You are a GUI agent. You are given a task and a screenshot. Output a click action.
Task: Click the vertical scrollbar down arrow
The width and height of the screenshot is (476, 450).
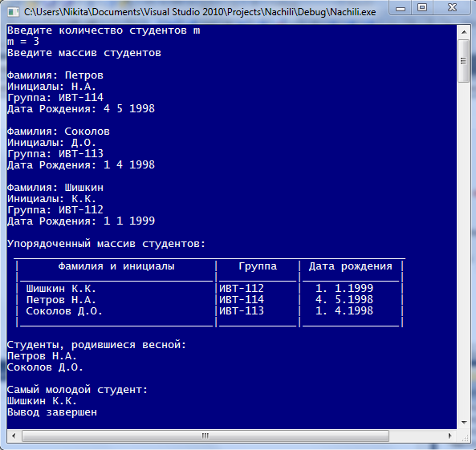(x=463, y=423)
